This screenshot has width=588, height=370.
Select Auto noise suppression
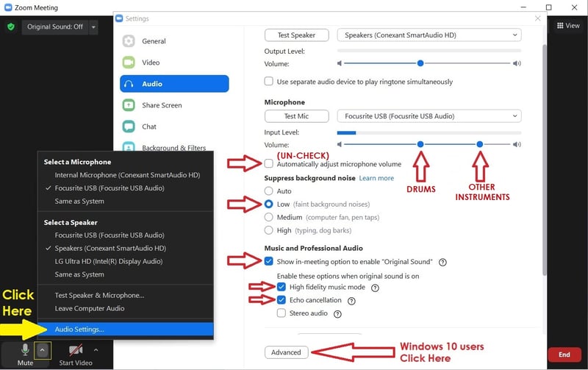[268, 191]
